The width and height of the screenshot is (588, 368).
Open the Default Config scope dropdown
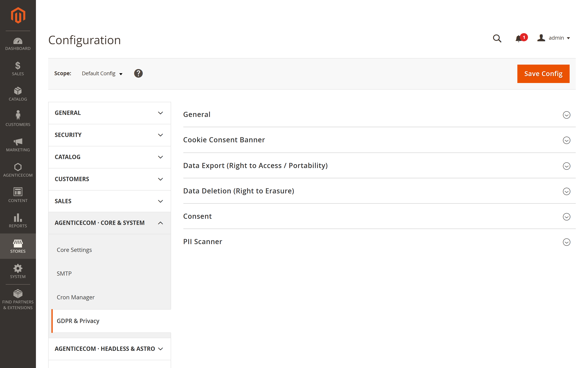coord(102,74)
